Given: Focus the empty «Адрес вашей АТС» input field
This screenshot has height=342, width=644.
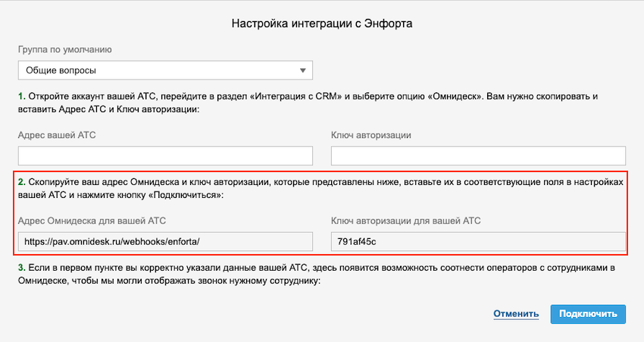Looking at the screenshot, I should point(165,155).
